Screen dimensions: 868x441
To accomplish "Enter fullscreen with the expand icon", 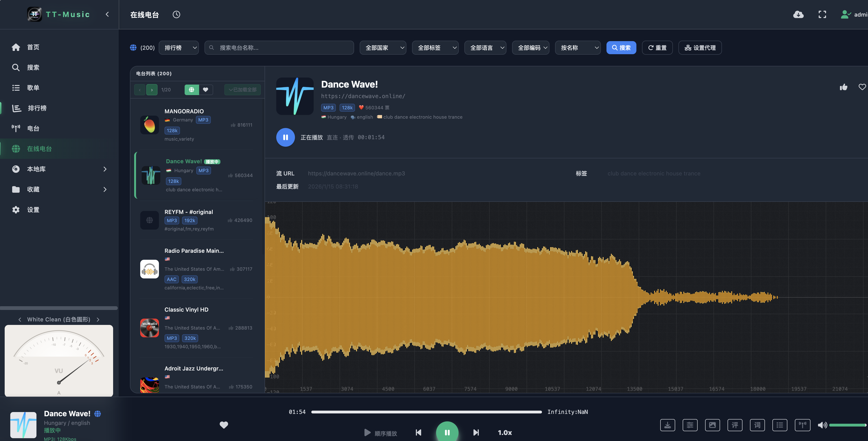I will point(822,14).
